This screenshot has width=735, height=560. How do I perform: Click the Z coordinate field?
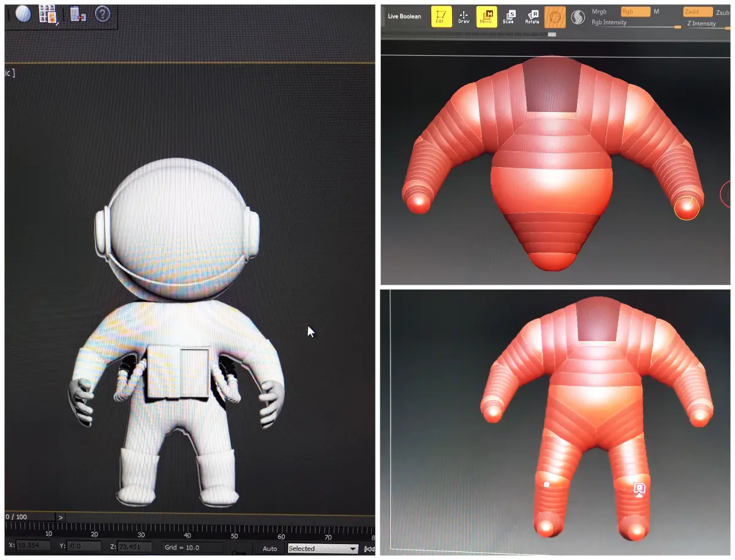point(135,546)
